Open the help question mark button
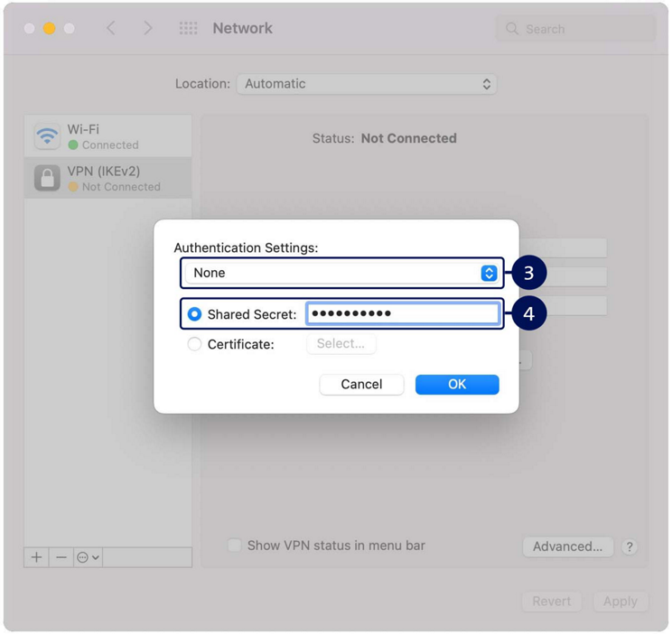The height and width of the screenshot is (634, 672). [x=630, y=546]
